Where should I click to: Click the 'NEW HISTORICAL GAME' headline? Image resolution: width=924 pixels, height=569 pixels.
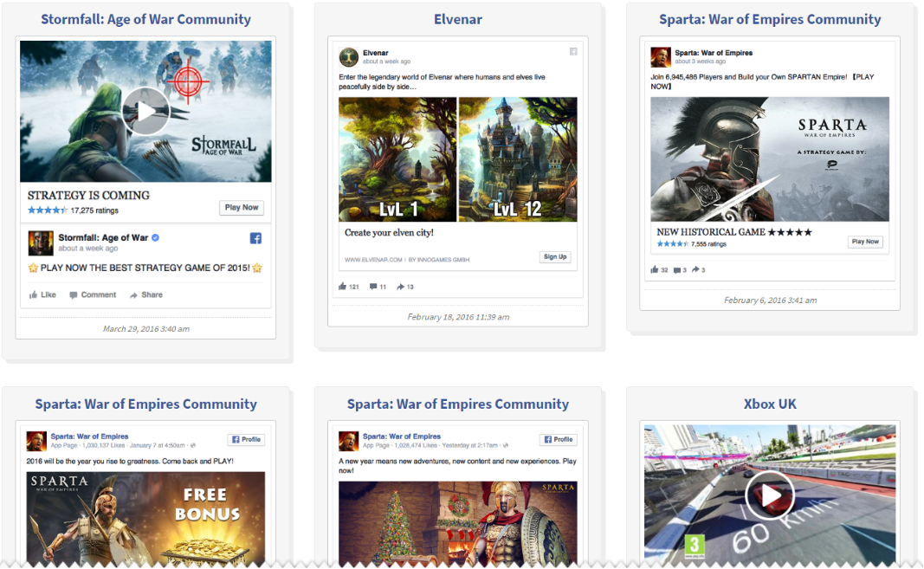pyautogui.click(x=734, y=232)
